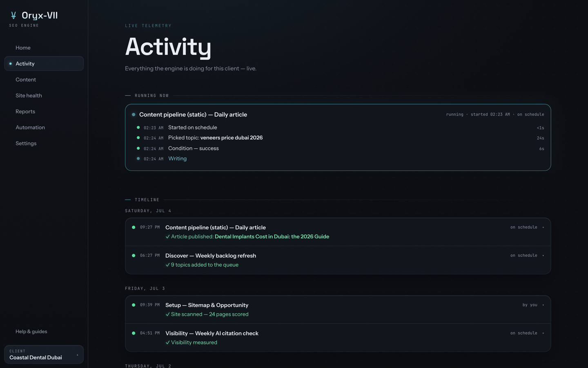Click the 'Friday, Jul 3' date header

click(x=145, y=289)
